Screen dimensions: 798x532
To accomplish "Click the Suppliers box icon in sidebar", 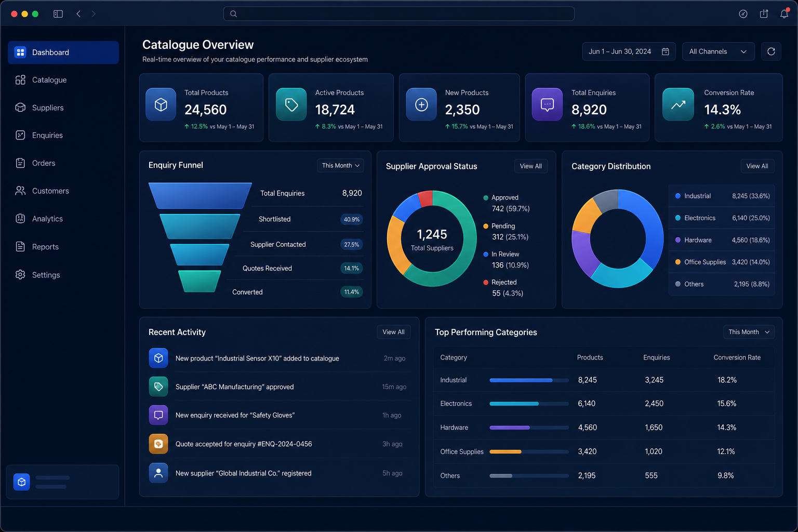I will [x=20, y=108].
